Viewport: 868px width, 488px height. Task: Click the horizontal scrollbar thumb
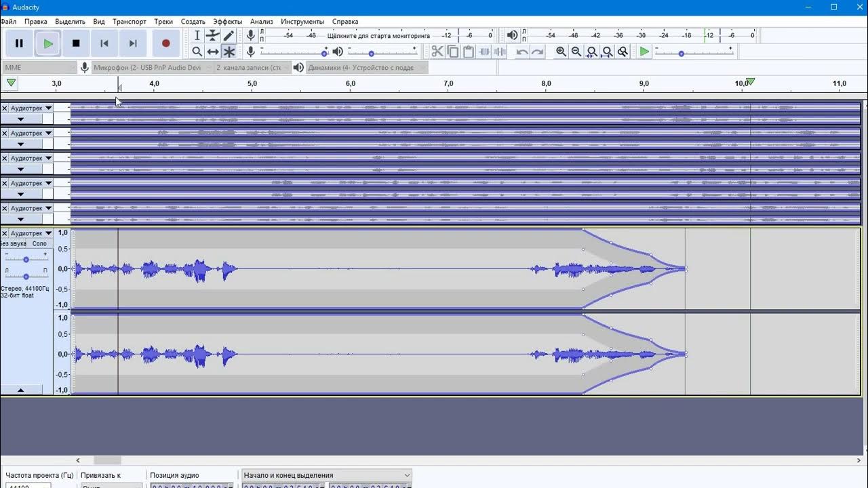107,460
